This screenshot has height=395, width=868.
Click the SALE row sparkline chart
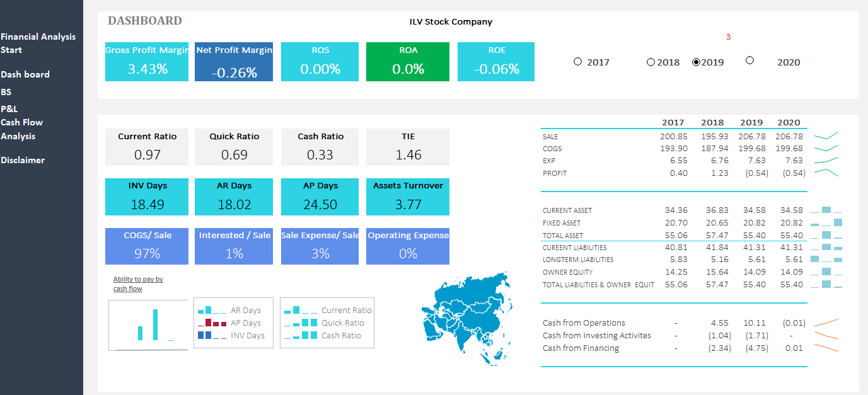826,136
